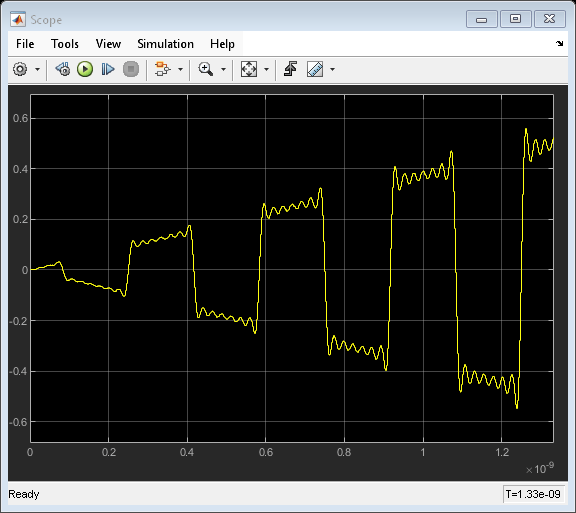Expand the Configuration Properties dropdown arrow
This screenshot has width=576, height=513.
(37, 69)
